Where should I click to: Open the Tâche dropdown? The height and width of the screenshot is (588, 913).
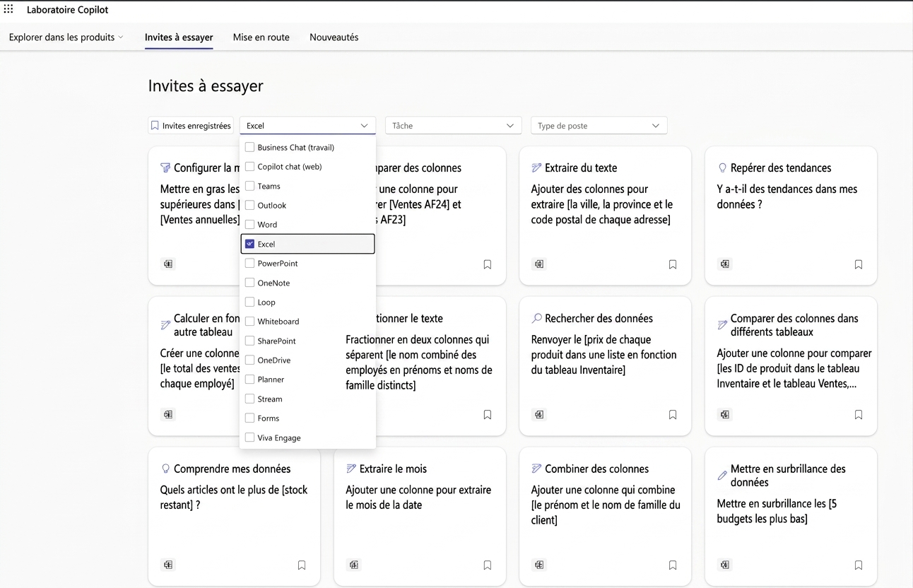453,126
